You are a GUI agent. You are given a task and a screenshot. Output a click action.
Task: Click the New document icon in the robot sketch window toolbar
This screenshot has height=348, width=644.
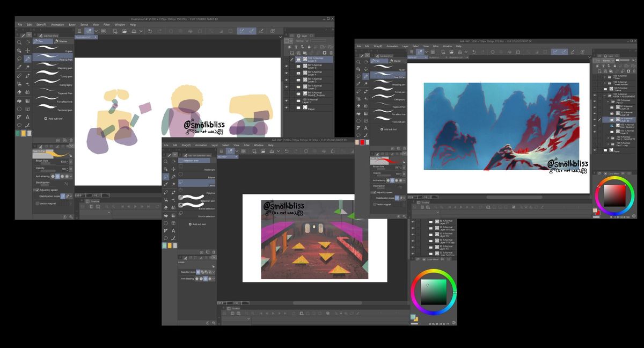point(115,31)
